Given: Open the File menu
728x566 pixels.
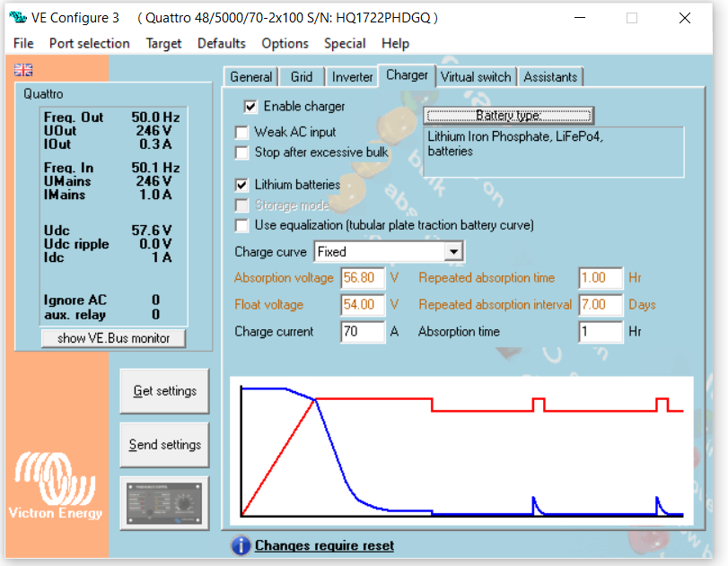Looking at the screenshot, I should pos(23,44).
